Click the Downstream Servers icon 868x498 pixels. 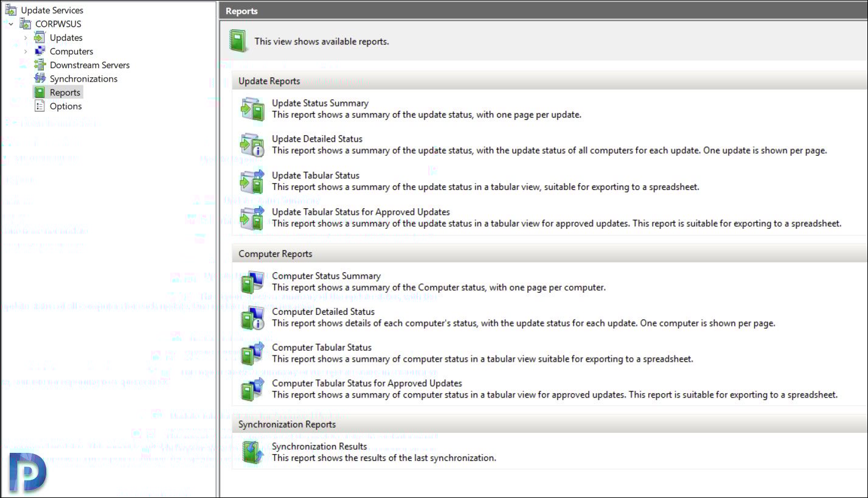[40, 65]
